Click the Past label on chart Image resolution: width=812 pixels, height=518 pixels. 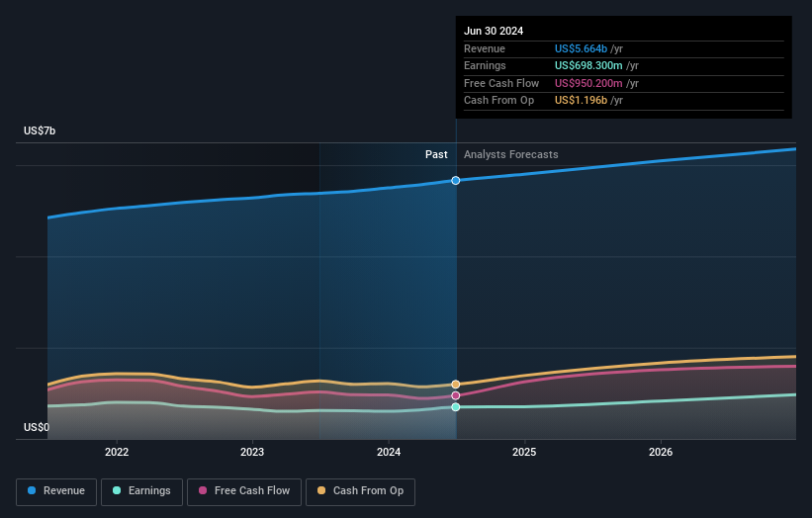[436, 154]
